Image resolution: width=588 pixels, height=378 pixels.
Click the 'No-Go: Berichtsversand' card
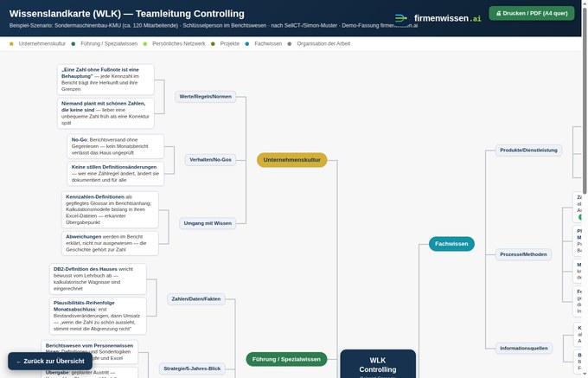point(116,146)
